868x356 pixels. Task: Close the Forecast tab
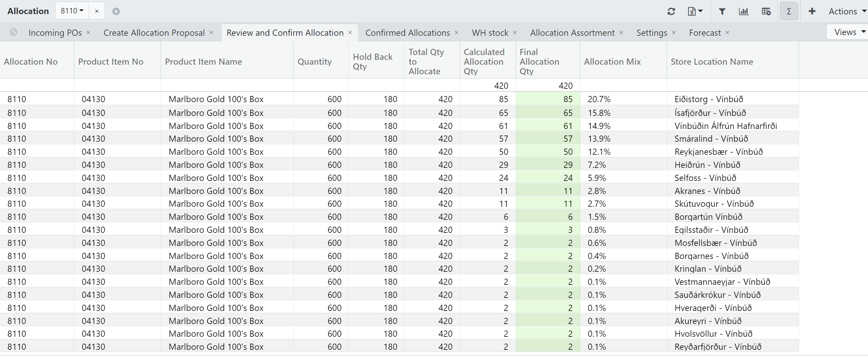(727, 32)
